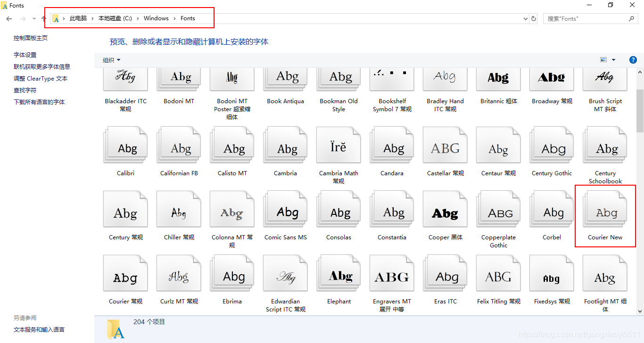Select the Bodoni MT font icon
Screen dimensions: 644x343
pyautogui.click(x=179, y=79)
